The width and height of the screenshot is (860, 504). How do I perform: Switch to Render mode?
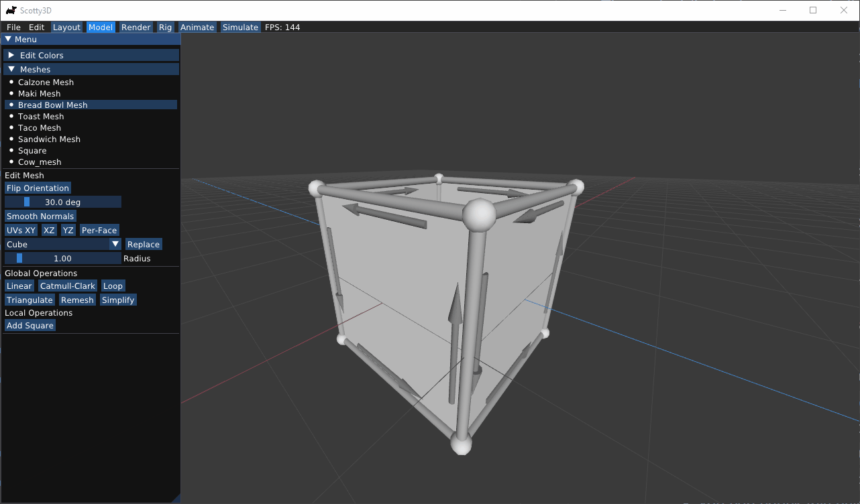[x=136, y=27]
